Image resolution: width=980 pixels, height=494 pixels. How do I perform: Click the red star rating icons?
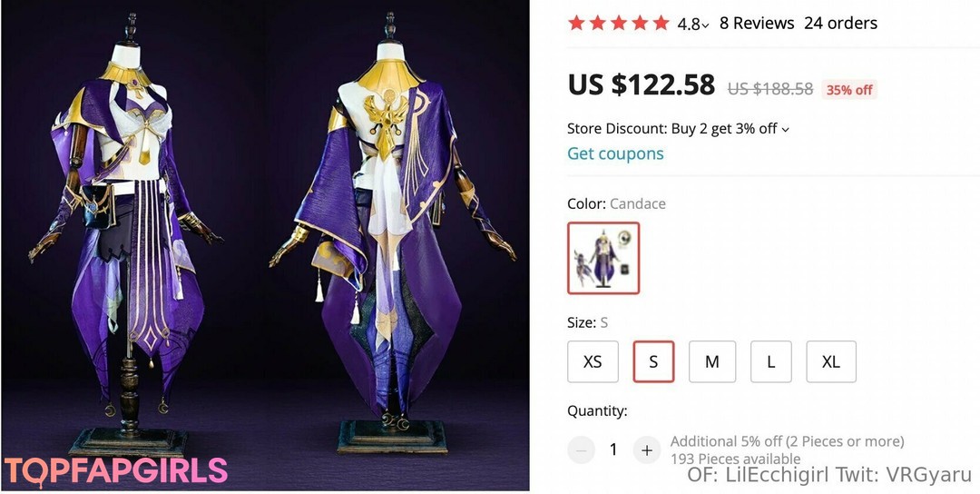click(x=618, y=23)
